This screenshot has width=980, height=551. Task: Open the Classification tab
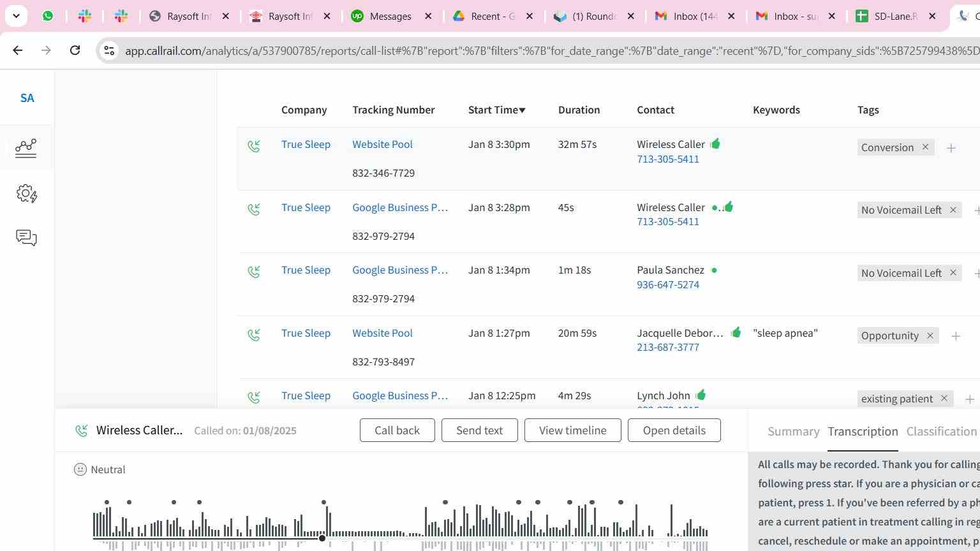(941, 432)
